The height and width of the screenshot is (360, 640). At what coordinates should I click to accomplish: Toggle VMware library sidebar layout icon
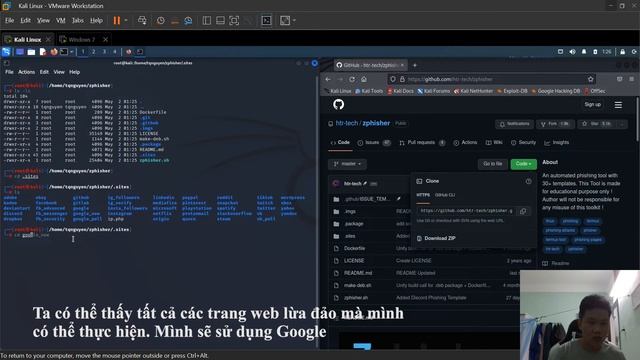coord(207,20)
